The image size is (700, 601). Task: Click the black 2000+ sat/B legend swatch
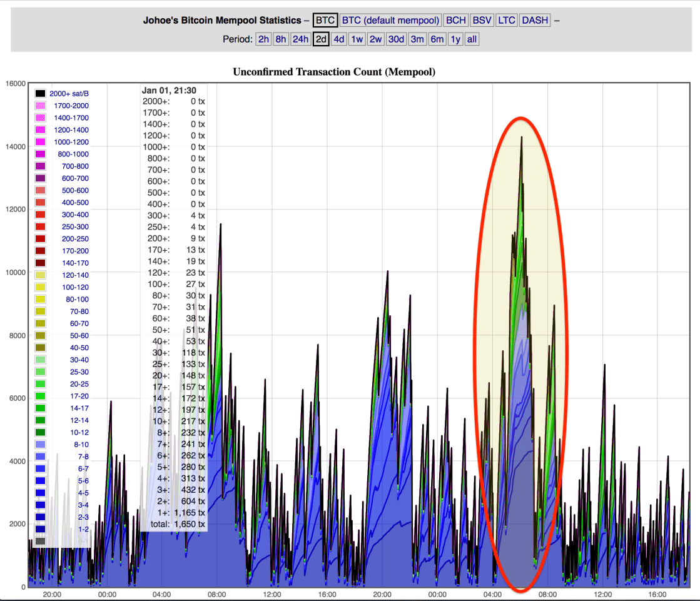tap(40, 94)
